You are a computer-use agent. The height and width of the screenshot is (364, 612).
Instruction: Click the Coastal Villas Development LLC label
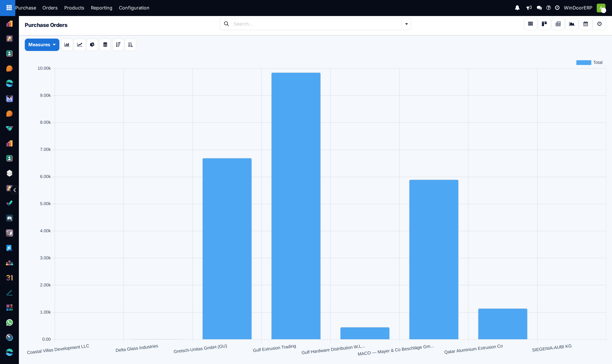tap(58, 349)
